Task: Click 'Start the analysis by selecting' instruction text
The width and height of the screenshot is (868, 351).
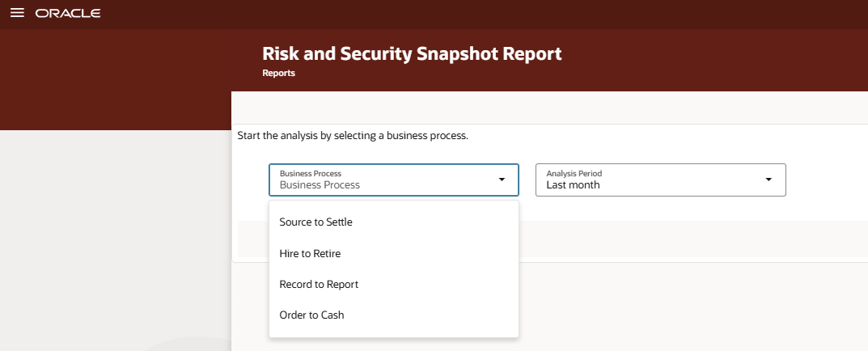Action: click(353, 136)
